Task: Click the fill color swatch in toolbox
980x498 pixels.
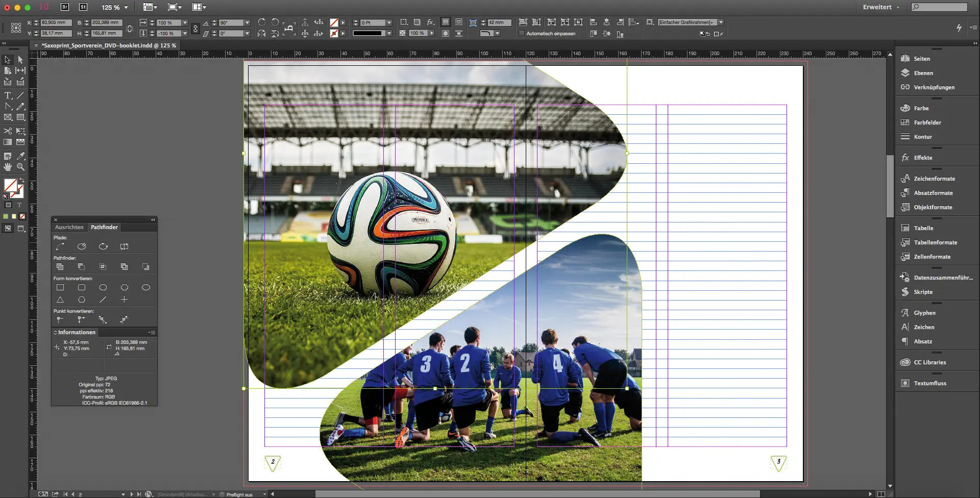Action: coord(10,185)
